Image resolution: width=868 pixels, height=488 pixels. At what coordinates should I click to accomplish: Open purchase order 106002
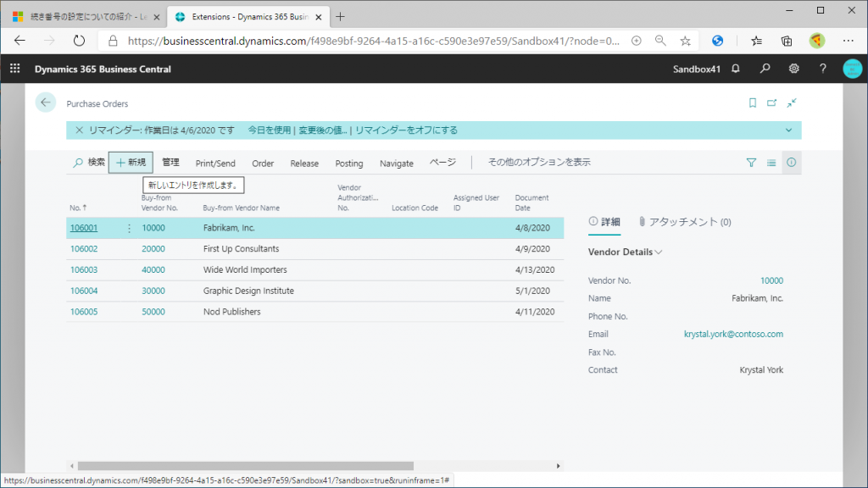click(x=84, y=249)
